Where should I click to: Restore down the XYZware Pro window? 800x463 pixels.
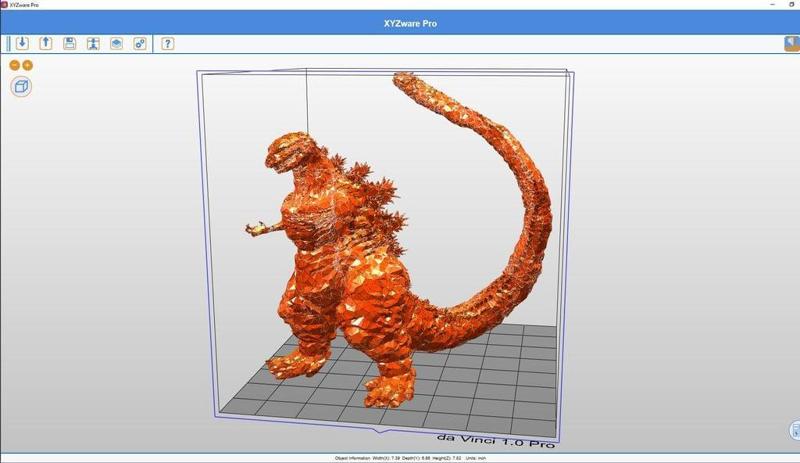[792, 4]
